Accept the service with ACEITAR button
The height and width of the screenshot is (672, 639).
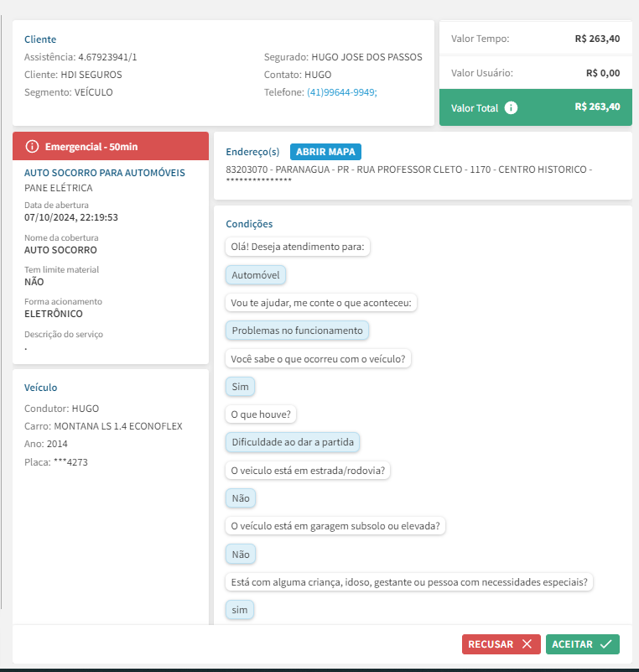click(x=582, y=644)
